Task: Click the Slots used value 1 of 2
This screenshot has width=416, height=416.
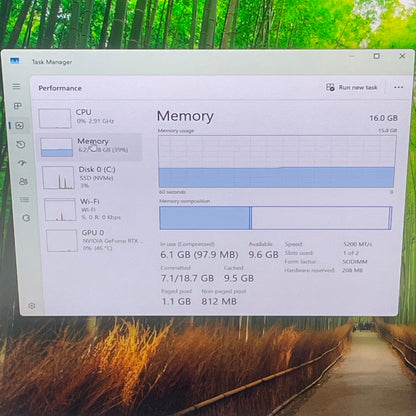Action: tap(351, 253)
